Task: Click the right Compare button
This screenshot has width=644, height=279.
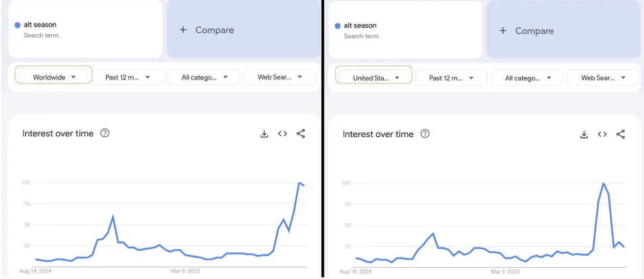Action: [563, 31]
